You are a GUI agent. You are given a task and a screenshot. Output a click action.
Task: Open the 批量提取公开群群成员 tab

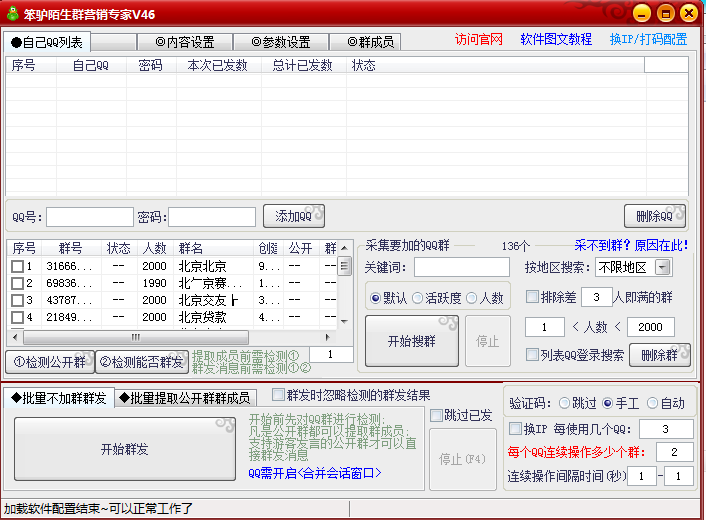tap(185, 398)
